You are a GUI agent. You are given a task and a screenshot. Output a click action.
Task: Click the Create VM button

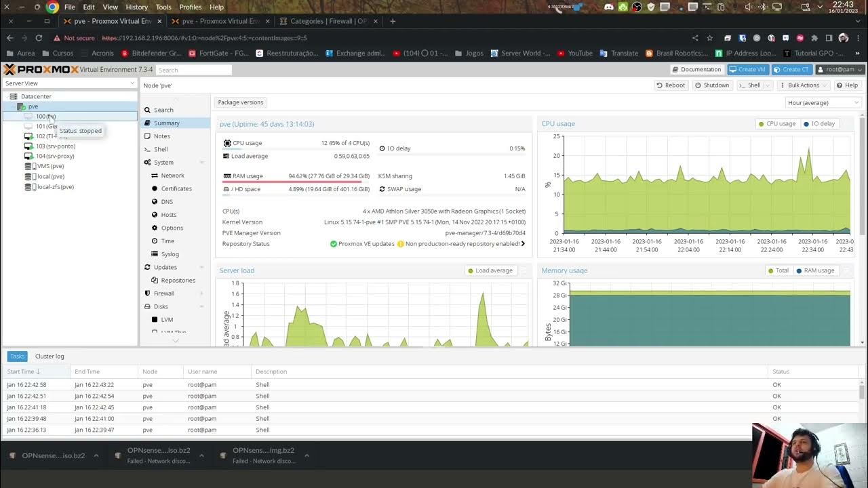pyautogui.click(x=748, y=69)
